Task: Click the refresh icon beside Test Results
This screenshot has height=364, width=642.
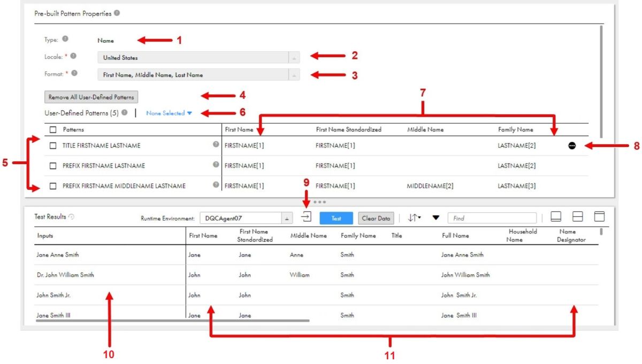Action: 72,217
